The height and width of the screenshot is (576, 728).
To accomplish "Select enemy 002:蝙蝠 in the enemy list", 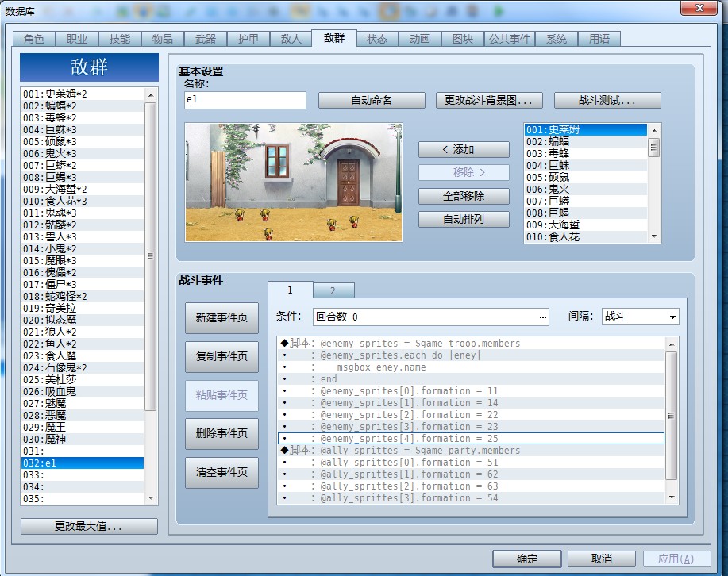I will coord(586,141).
